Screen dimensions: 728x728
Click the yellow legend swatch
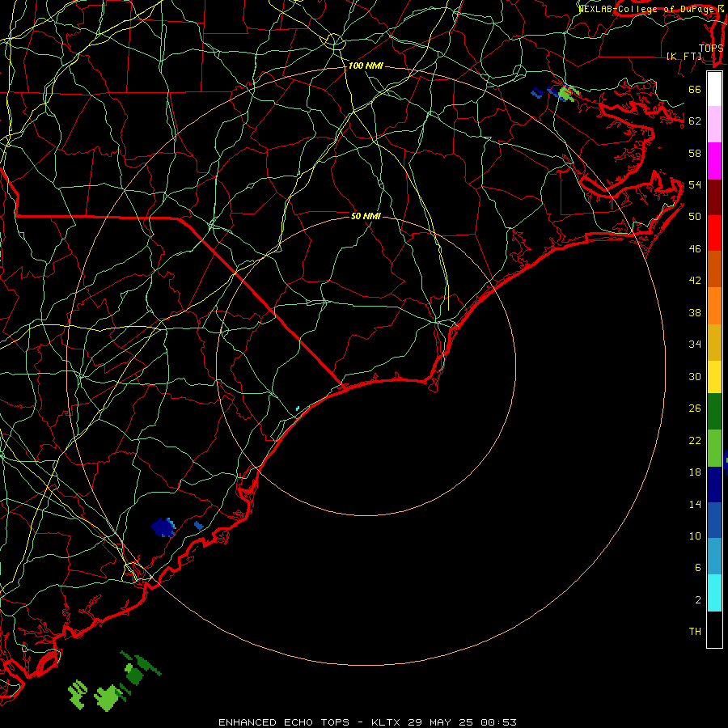pos(714,377)
